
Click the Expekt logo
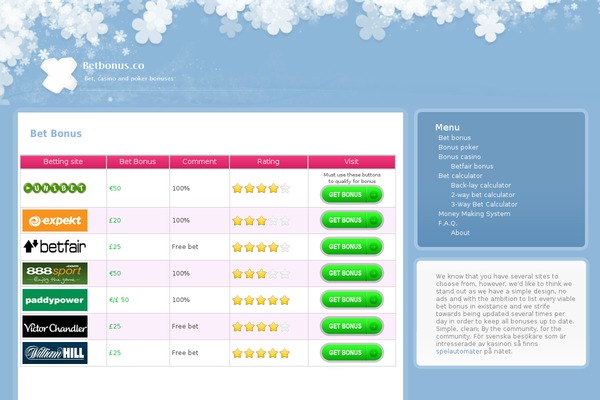point(55,220)
